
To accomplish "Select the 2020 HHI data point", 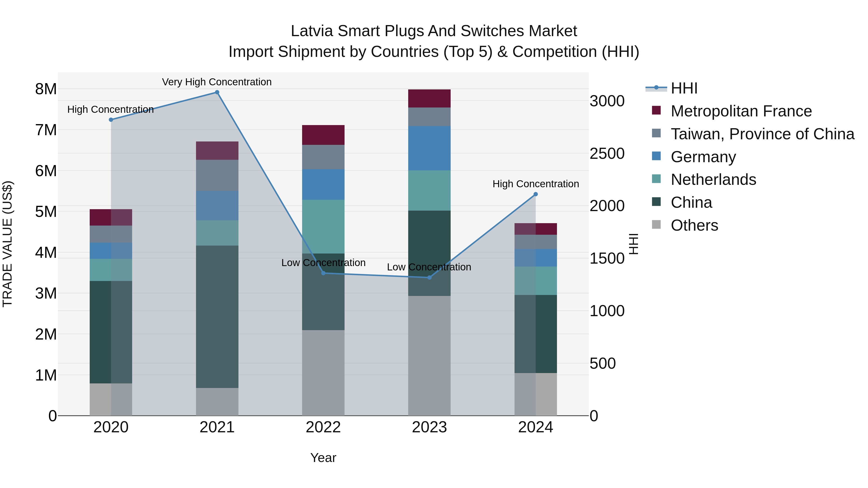I will click(111, 120).
